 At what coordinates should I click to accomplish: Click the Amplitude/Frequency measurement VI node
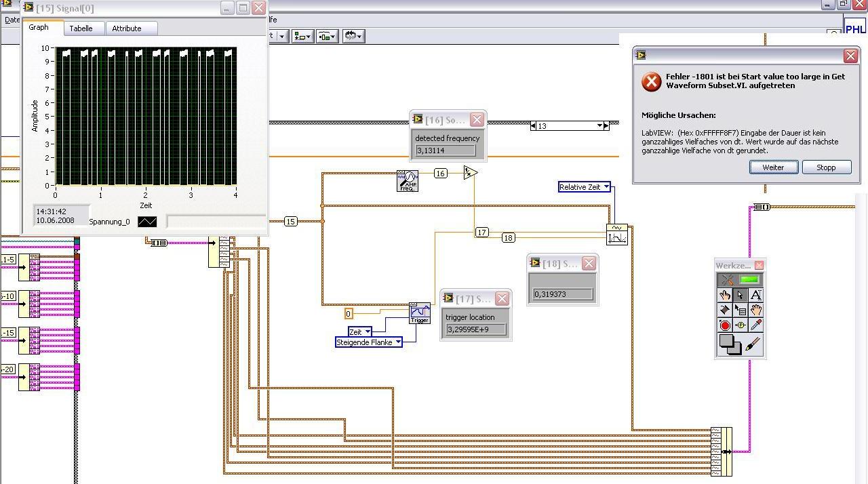click(x=408, y=180)
